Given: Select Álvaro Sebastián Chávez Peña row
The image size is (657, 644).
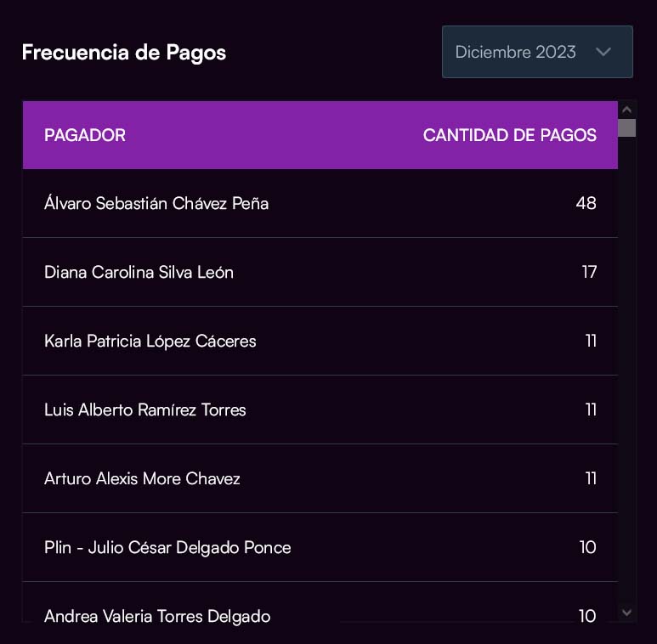Looking at the screenshot, I should 156,204.
